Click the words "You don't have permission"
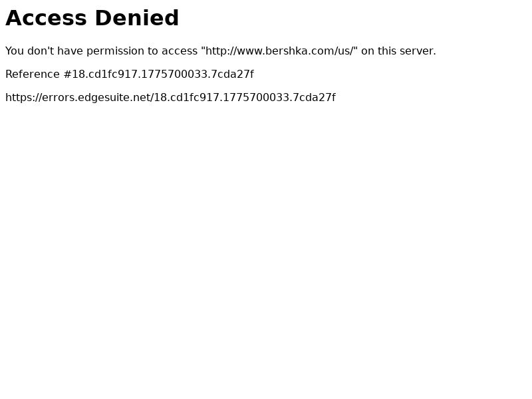Screen dimensions: 532x399 coord(74,51)
